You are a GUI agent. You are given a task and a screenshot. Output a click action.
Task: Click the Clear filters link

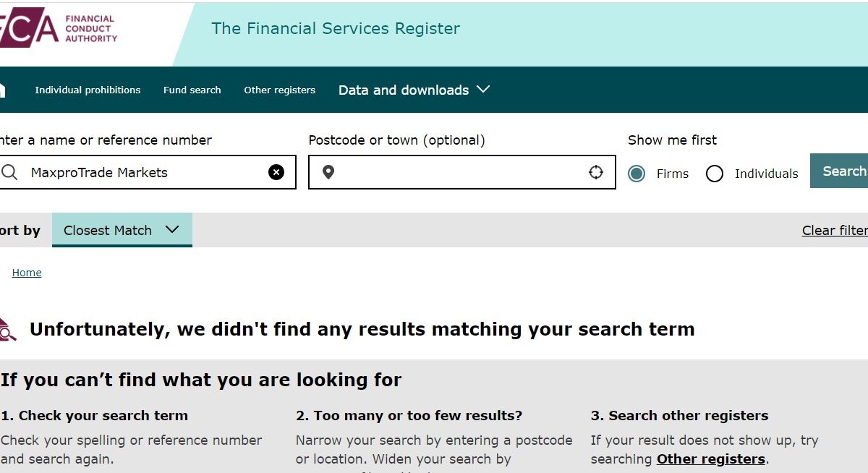click(835, 231)
